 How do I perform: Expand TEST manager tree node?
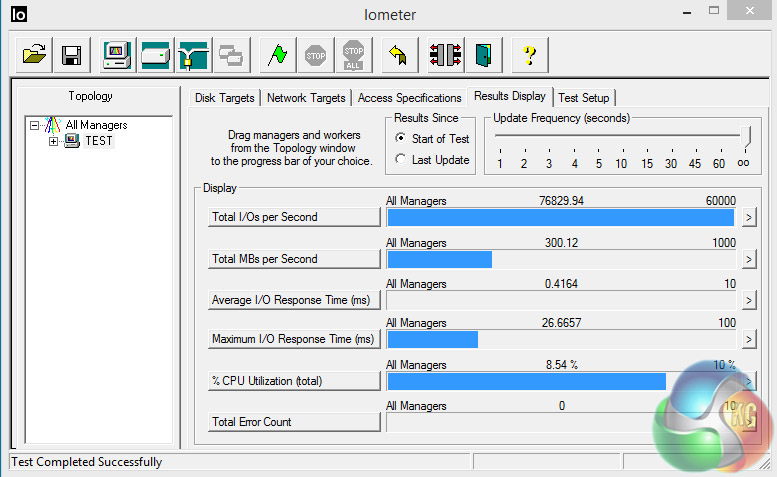pyautogui.click(x=53, y=142)
